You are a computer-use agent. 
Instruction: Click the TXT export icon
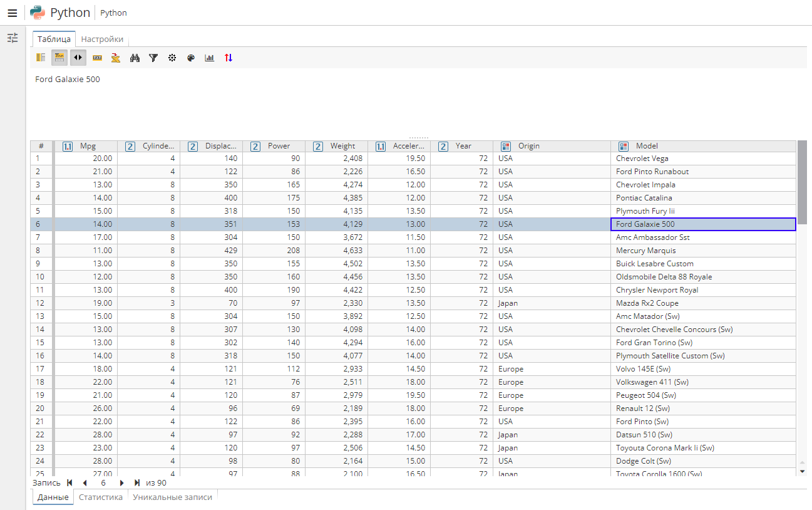[97, 58]
